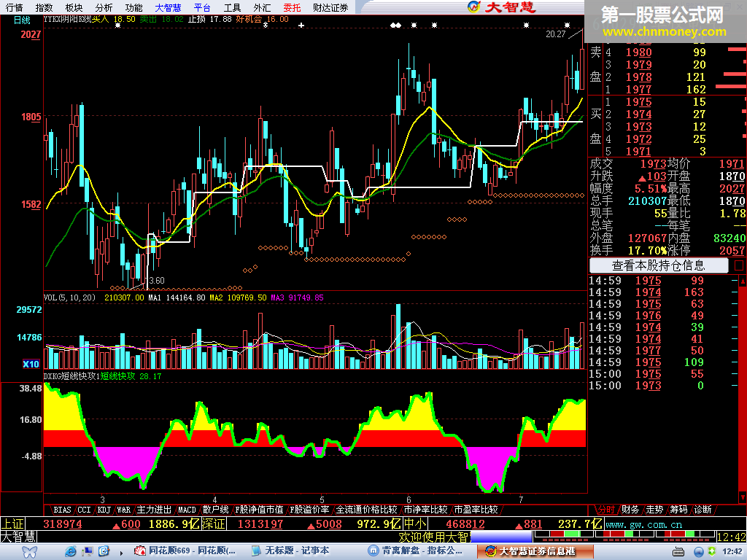Click the 涨停 value 2057
The width and height of the screenshot is (747, 560).
[732, 250]
